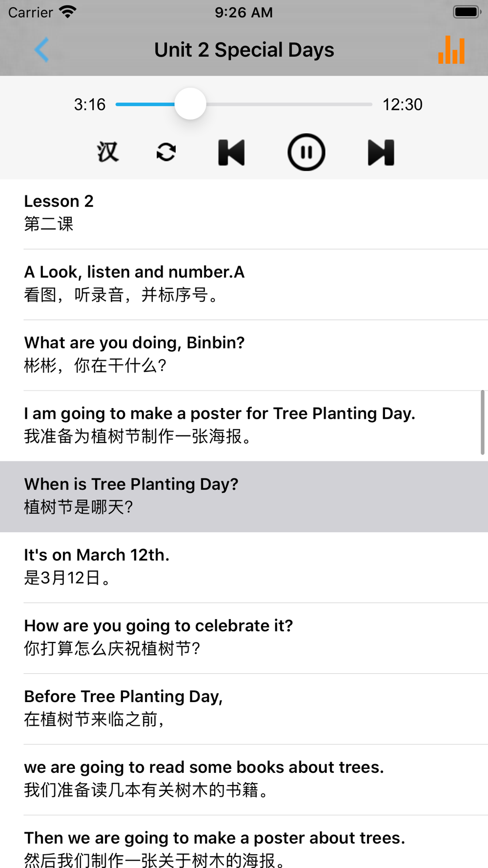Click the playback progress slider knob
Image resolution: width=488 pixels, height=868 pixels.
[190, 104]
